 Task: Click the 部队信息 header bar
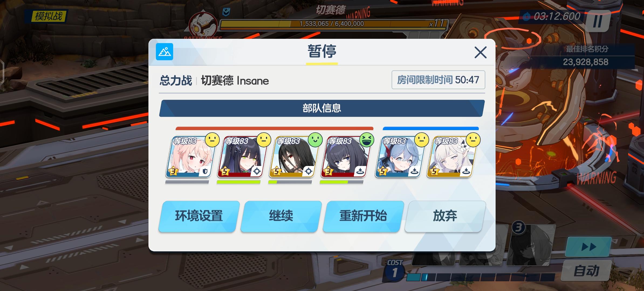point(322,108)
